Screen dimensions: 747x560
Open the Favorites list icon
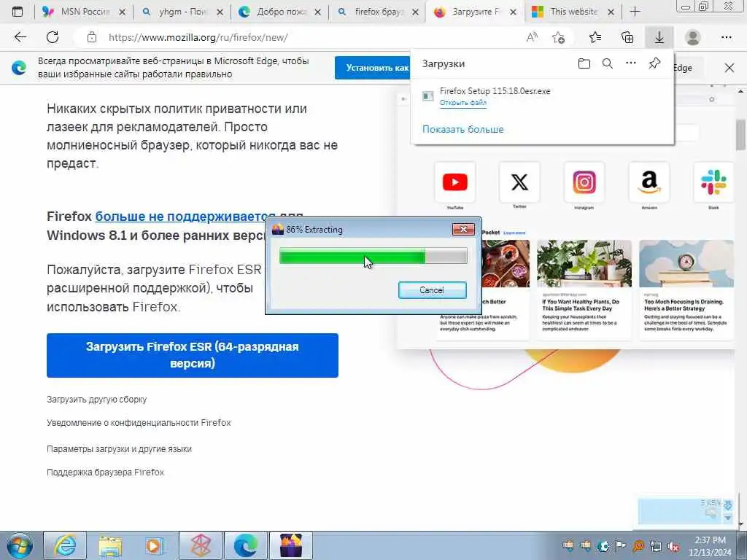click(595, 37)
